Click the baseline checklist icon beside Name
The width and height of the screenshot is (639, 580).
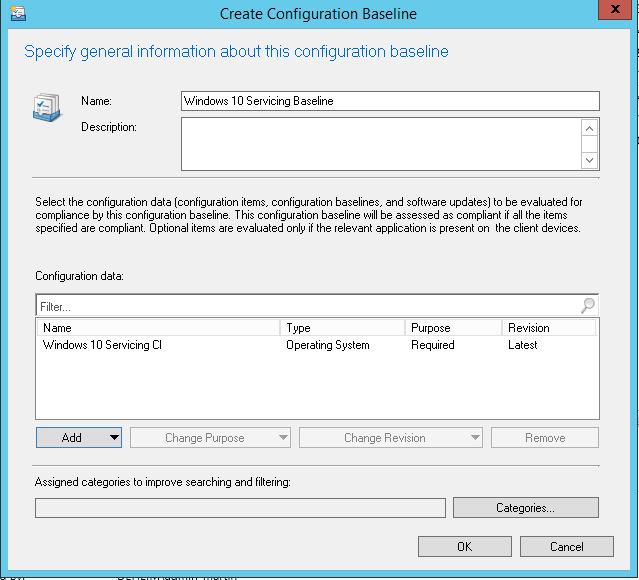tap(47, 107)
